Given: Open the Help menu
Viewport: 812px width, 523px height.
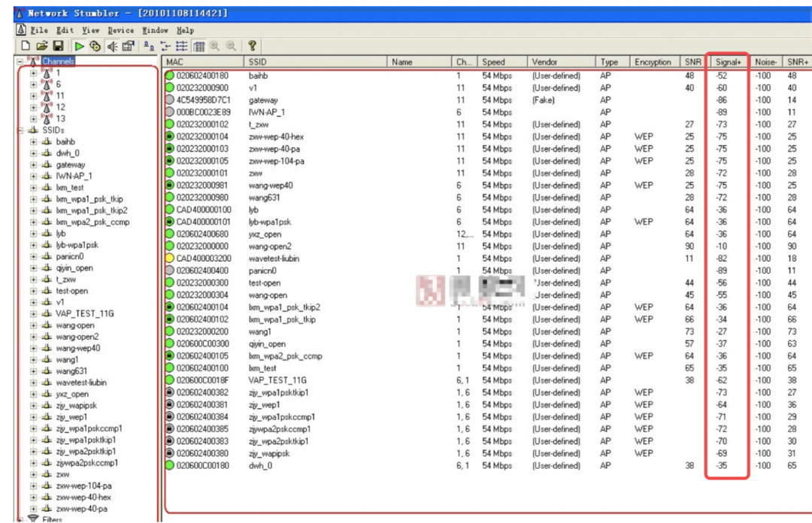Looking at the screenshot, I should coord(185,30).
